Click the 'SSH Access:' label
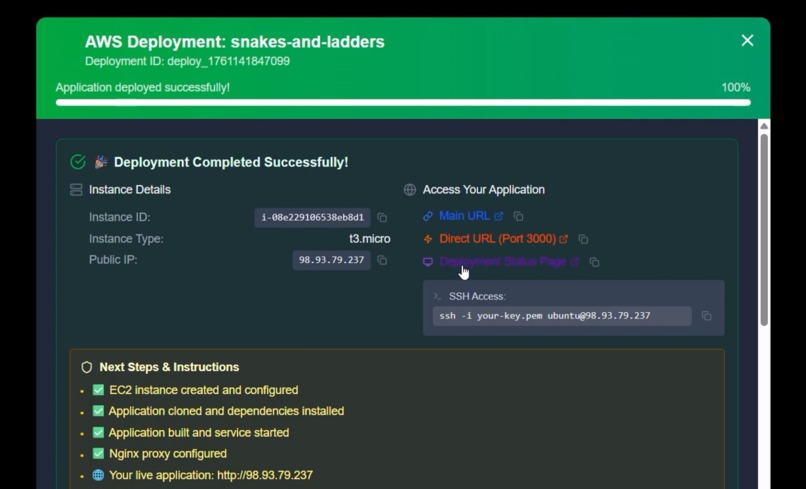 (477, 296)
